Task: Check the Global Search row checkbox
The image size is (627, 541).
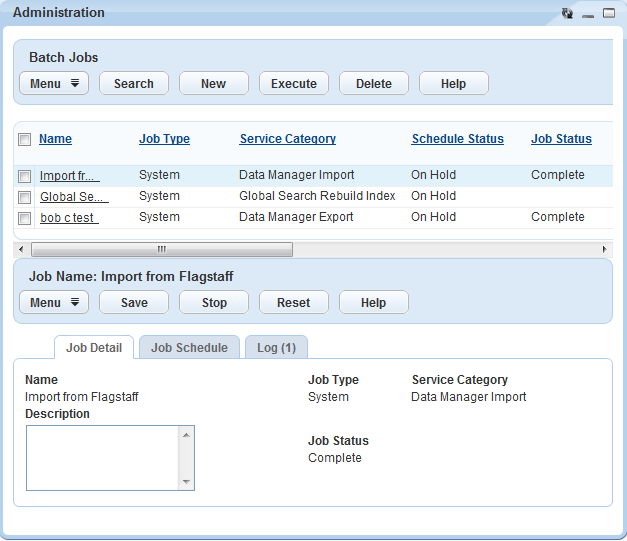Action: click(24, 197)
